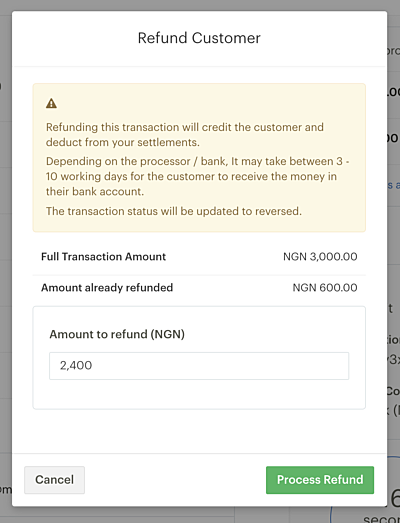This screenshot has height=523, width=400.
Task: Click the Refund Customer dialog title
Action: (x=199, y=38)
